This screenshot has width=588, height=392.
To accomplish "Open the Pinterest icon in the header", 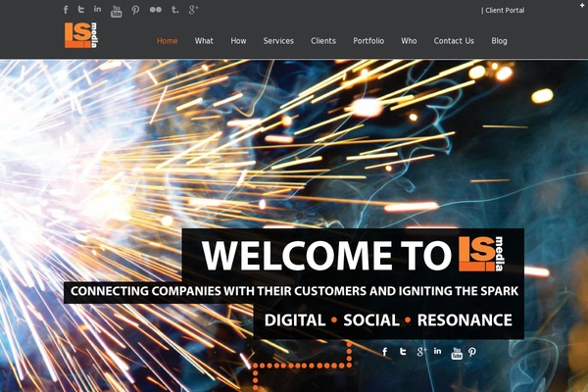I will [x=135, y=10].
